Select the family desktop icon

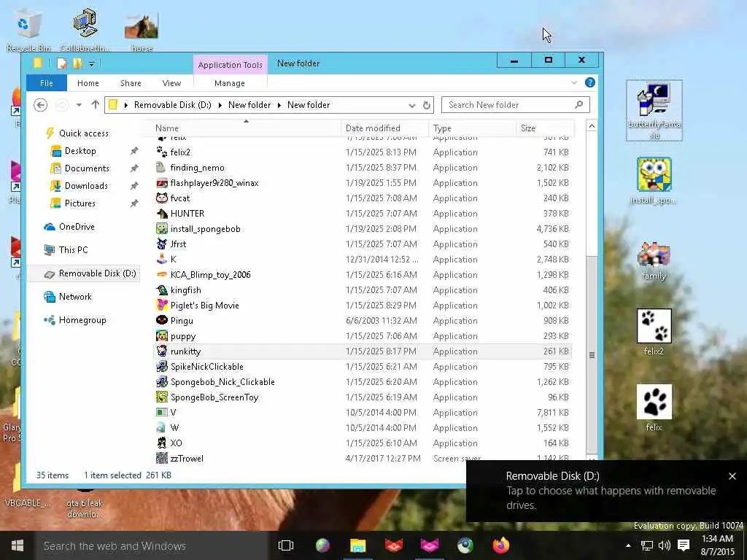[654, 260]
